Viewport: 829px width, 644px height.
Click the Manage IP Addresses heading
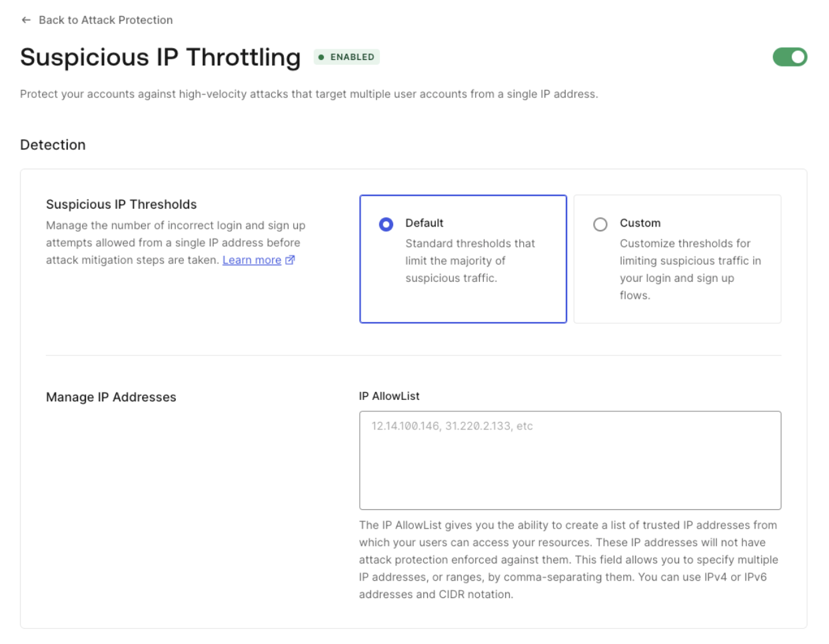coord(111,397)
